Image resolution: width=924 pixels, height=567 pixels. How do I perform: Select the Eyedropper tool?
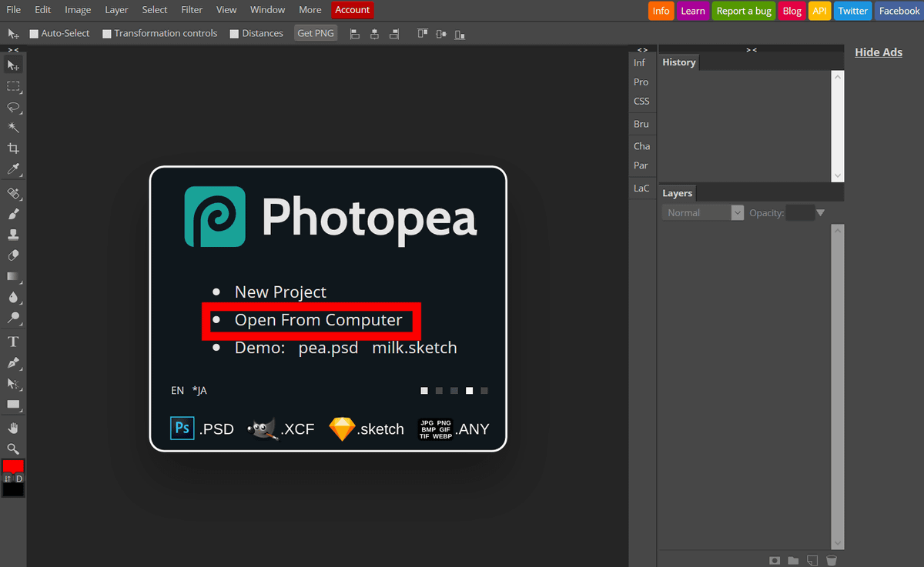click(13, 169)
